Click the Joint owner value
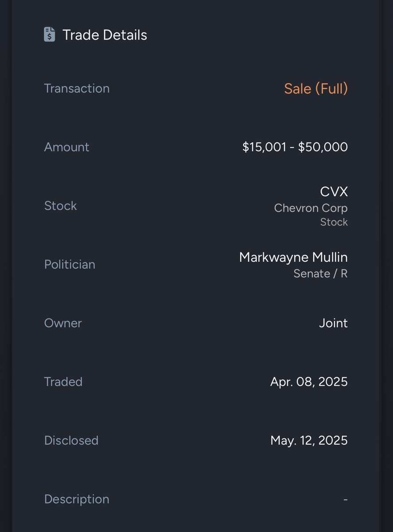The image size is (393, 532). [333, 323]
